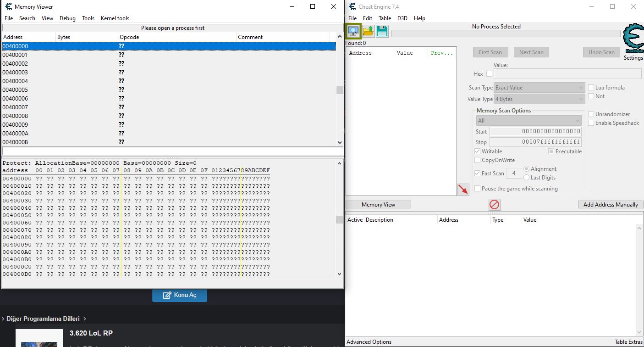The image size is (644, 347).
Task: Open the Search menu in Memory Viewer
Action: (27, 18)
